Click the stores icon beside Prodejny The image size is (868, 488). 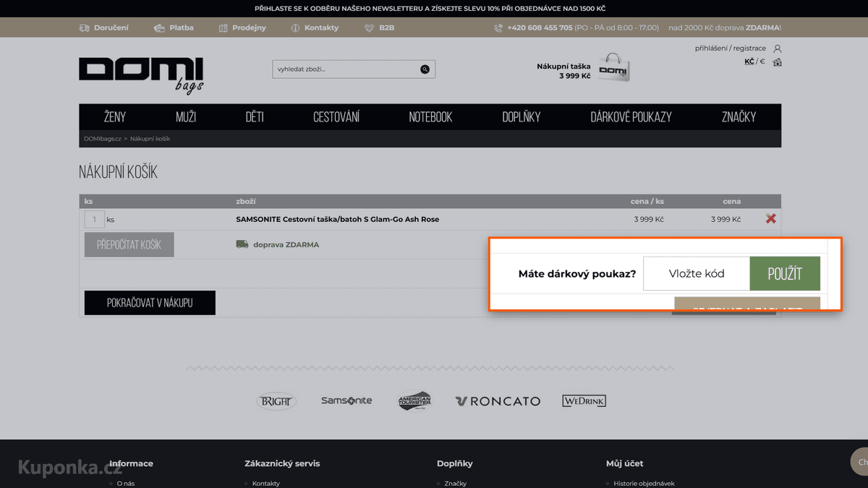click(224, 27)
